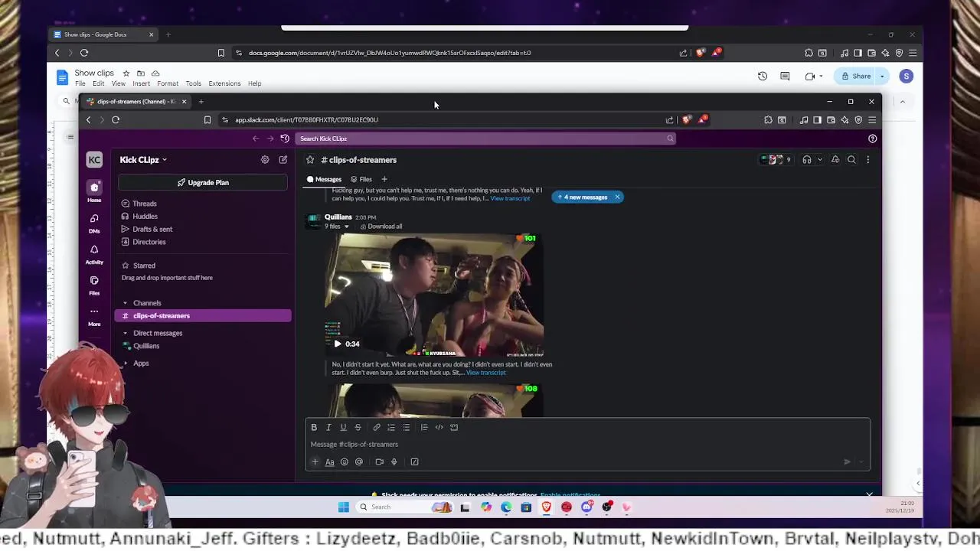Record a video clip in composer
The height and width of the screenshot is (551, 980).
(379, 461)
